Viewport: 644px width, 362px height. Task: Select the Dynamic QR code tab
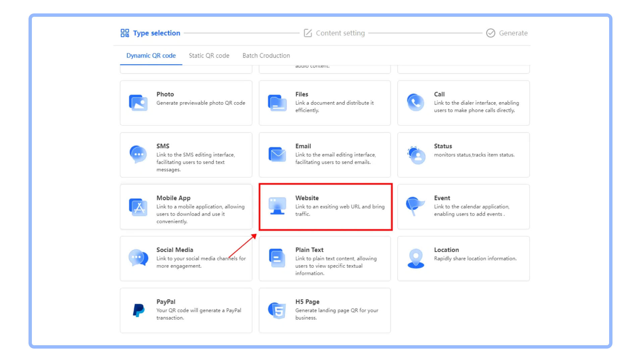coord(151,56)
